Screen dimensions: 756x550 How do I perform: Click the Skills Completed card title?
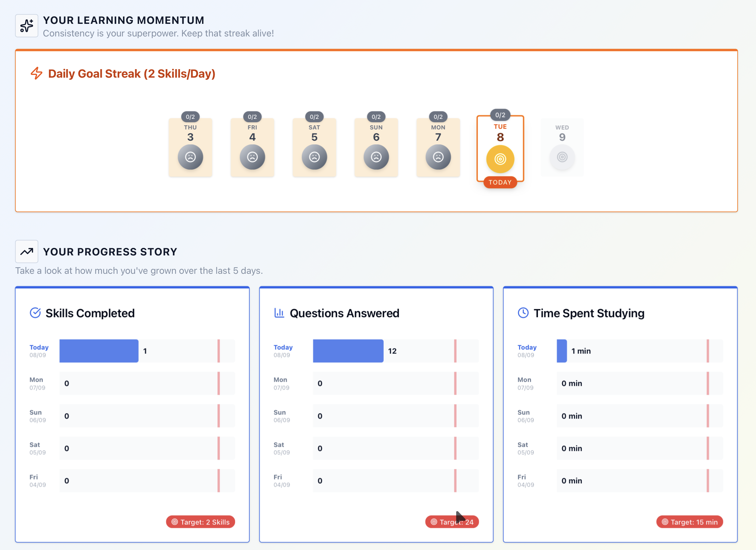pyautogui.click(x=90, y=313)
